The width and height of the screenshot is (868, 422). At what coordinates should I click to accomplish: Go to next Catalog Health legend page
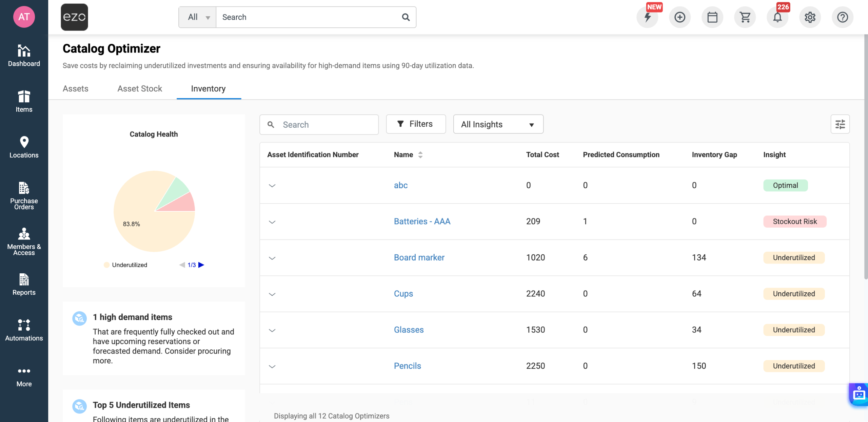(201, 265)
